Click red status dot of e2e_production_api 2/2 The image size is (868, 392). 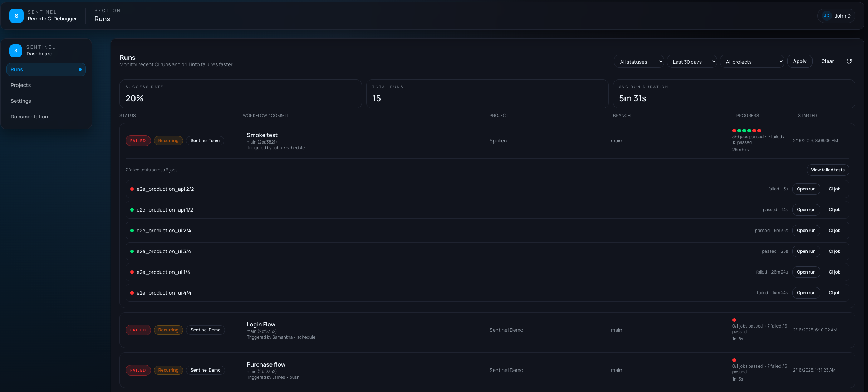[x=132, y=189]
